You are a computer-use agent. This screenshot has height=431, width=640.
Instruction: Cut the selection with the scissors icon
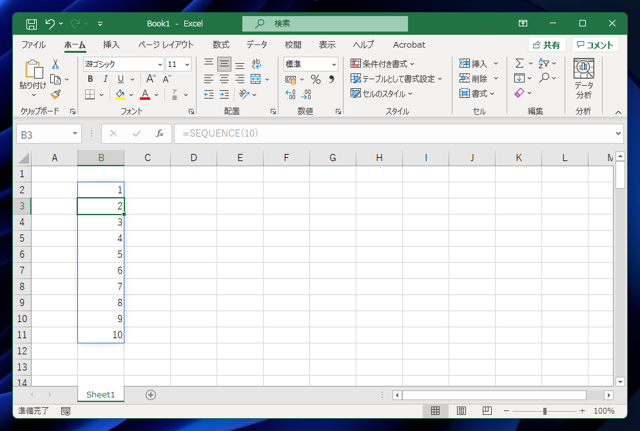click(x=56, y=64)
